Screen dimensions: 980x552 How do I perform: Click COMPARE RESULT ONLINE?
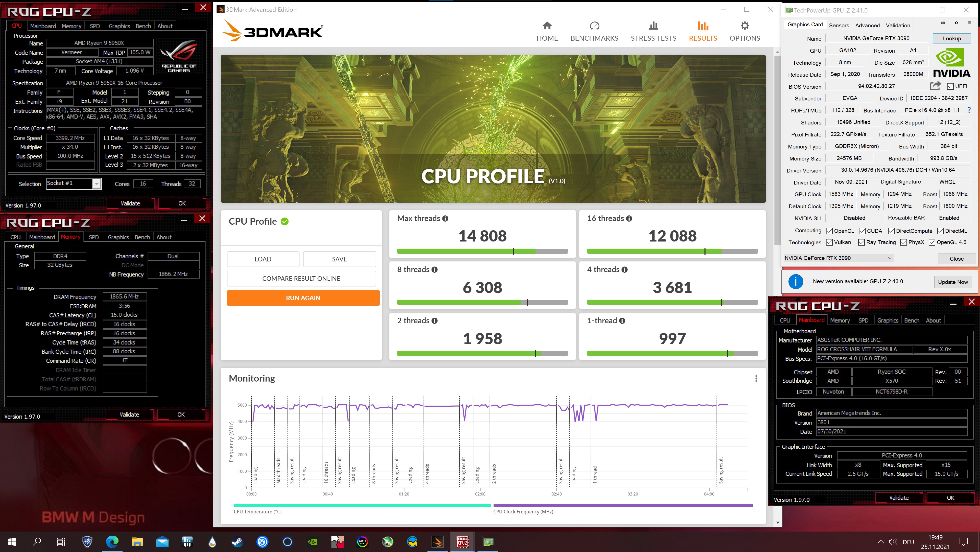tap(301, 278)
